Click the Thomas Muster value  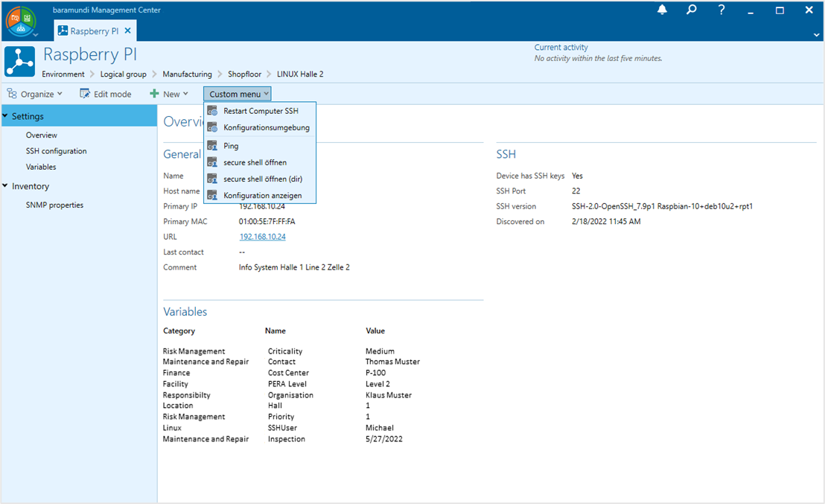(392, 361)
